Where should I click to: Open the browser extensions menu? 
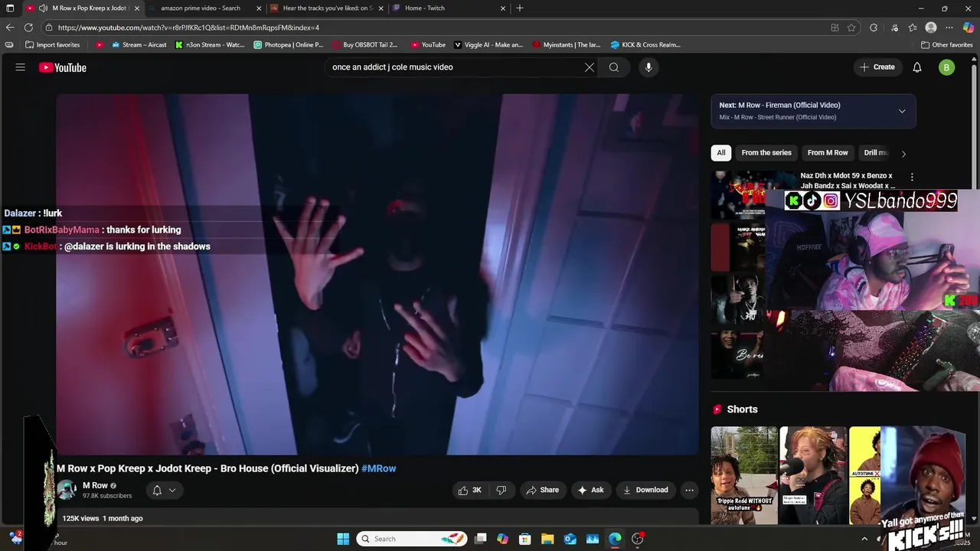pyautogui.click(x=874, y=28)
